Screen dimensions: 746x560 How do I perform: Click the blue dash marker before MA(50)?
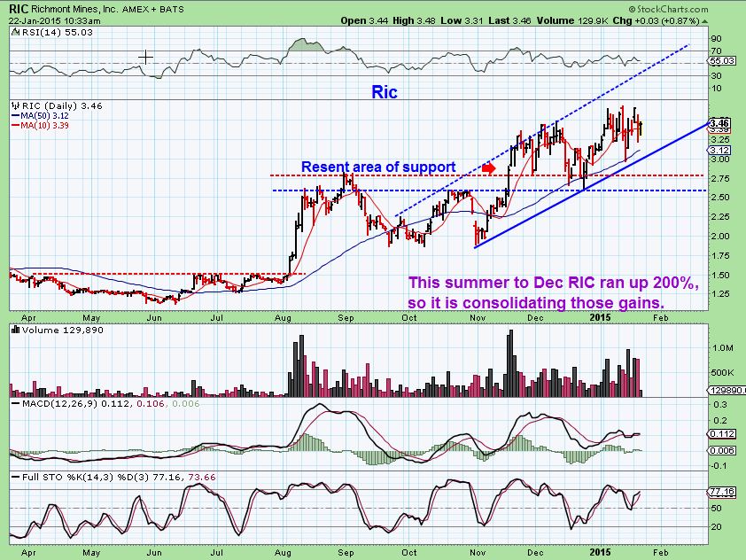pyautogui.click(x=15, y=116)
